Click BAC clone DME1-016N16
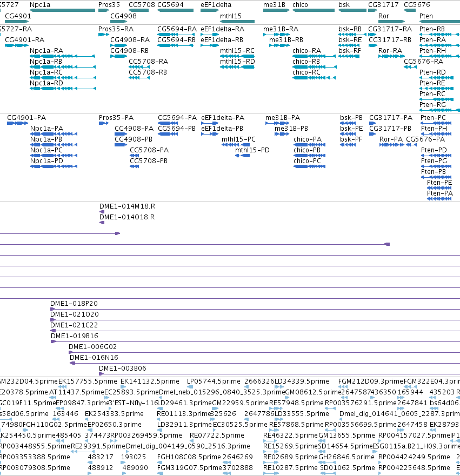The width and height of the screenshot is (460, 476). click(94, 358)
